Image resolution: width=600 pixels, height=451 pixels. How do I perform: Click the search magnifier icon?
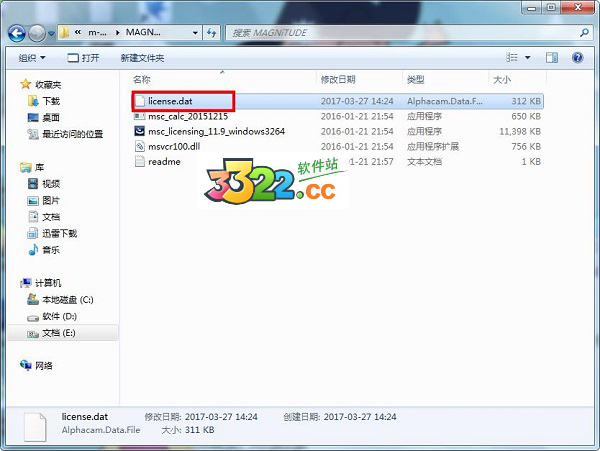tap(584, 33)
